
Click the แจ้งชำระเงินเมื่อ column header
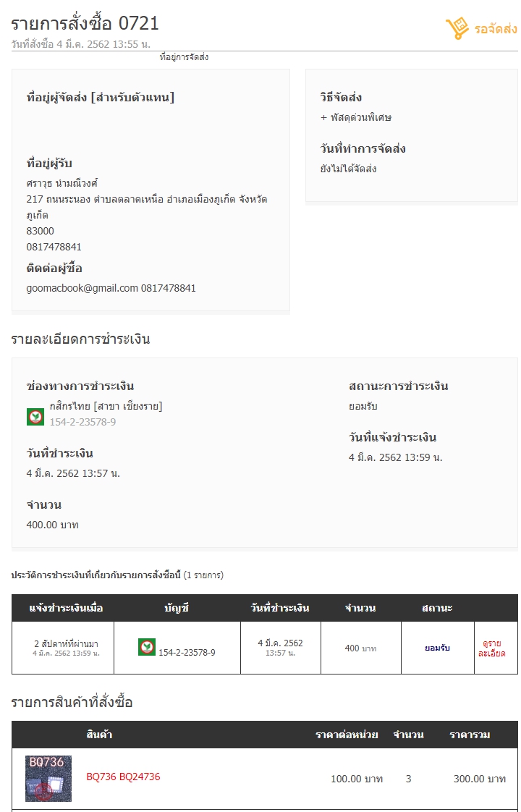67,608
